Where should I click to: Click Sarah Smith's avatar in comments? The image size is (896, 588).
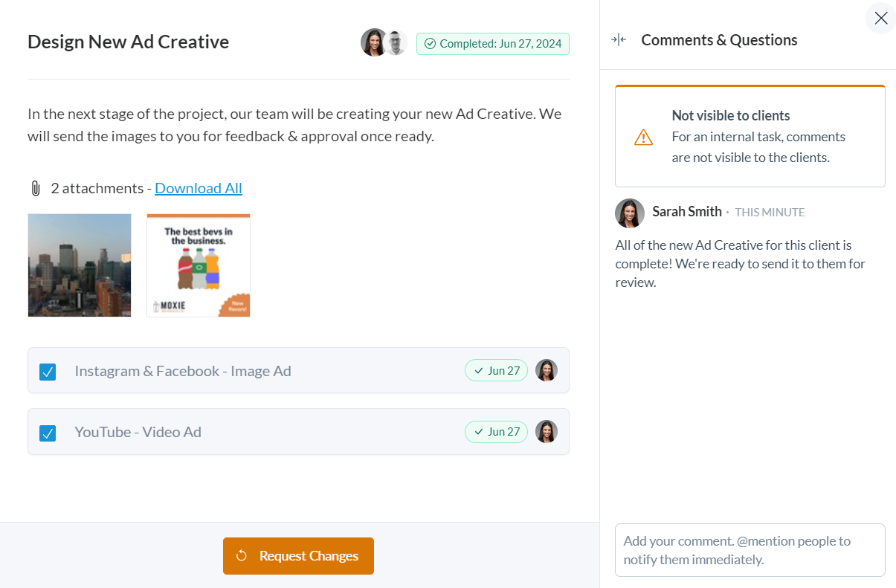click(x=630, y=213)
